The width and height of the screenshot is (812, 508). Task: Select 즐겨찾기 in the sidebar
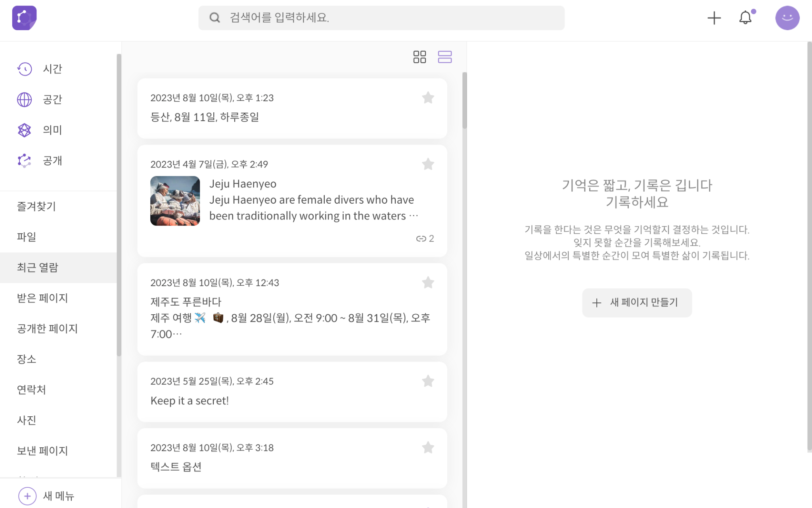point(58,206)
